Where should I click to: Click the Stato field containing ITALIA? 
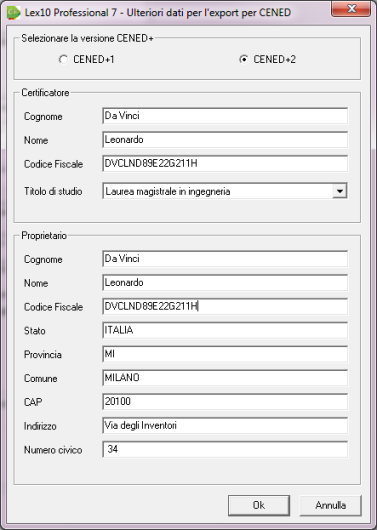[x=225, y=330]
